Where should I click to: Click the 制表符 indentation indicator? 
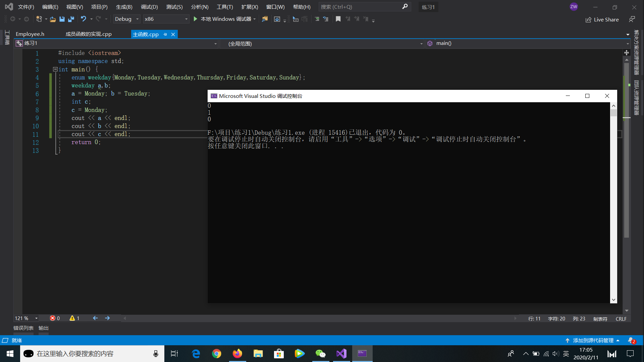click(x=600, y=319)
